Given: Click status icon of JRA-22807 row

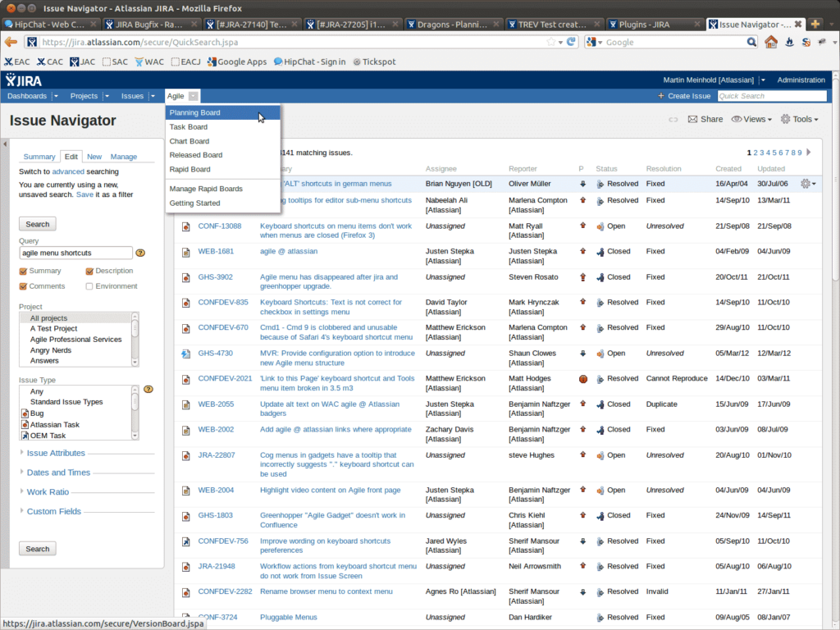Looking at the screenshot, I should pos(600,456).
